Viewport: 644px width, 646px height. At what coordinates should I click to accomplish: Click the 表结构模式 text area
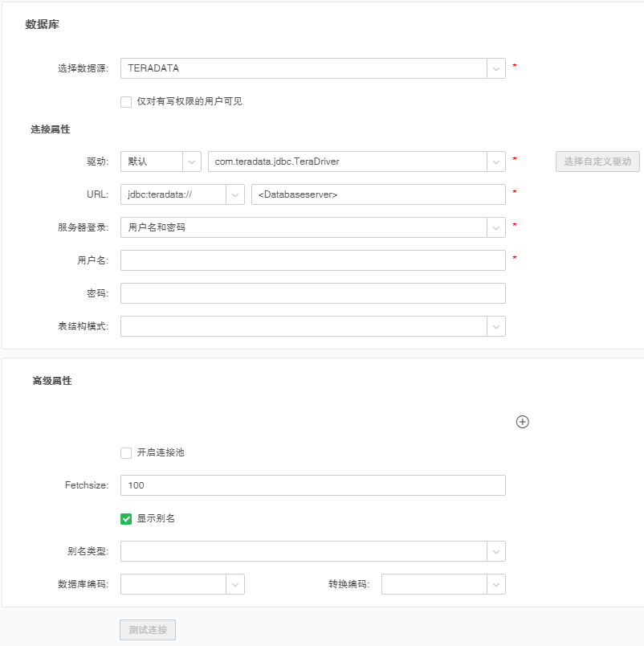click(x=304, y=326)
